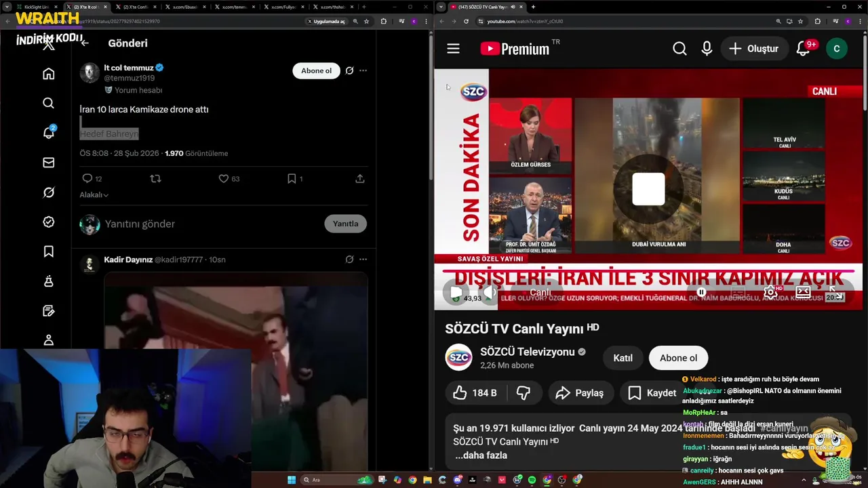Go to YouTube Premium home logo
The image size is (868, 488).
click(515, 49)
